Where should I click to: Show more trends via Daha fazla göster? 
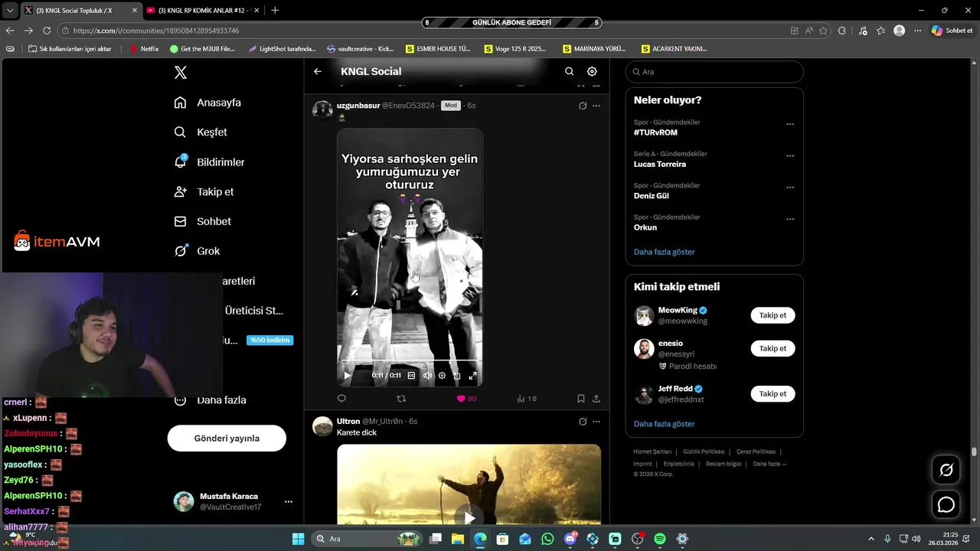pyautogui.click(x=664, y=252)
